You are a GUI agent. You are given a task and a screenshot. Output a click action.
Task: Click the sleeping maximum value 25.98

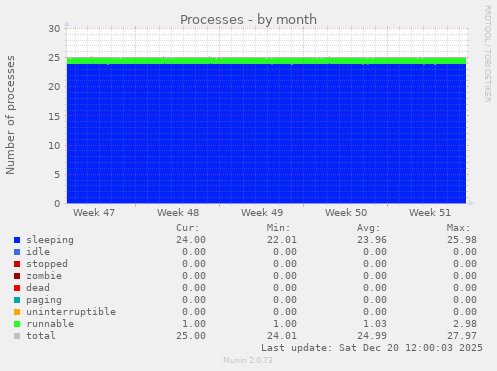462,240
